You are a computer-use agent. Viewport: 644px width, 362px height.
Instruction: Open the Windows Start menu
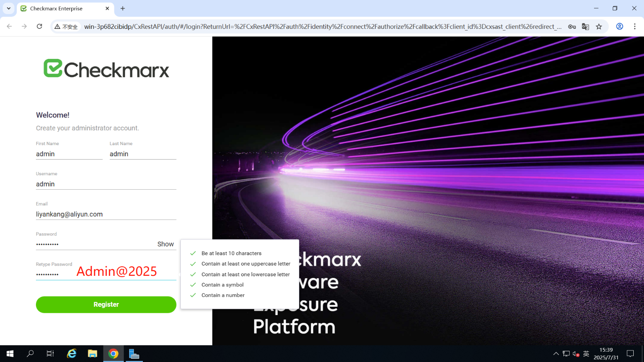point(10,354)
